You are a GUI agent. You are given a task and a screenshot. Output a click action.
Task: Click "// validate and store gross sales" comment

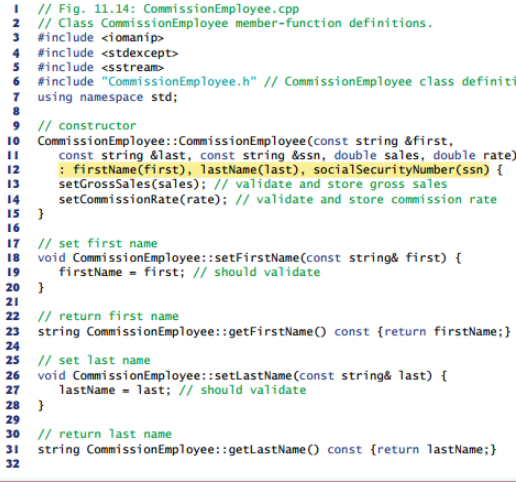click(331, 184)
